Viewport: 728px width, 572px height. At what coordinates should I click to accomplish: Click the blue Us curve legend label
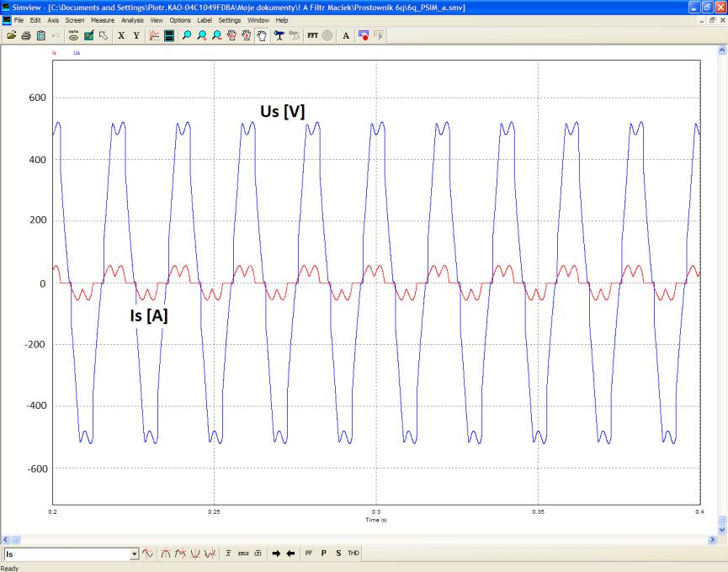[77, 53]
